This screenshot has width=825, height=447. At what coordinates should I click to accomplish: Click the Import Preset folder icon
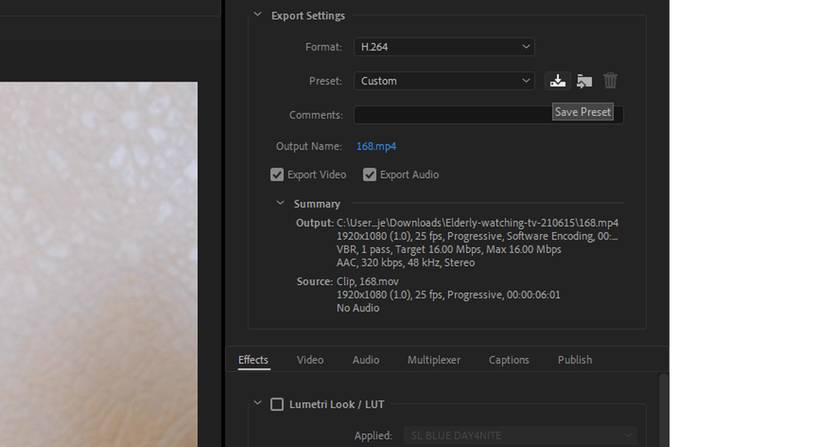(x=584, y=81)
